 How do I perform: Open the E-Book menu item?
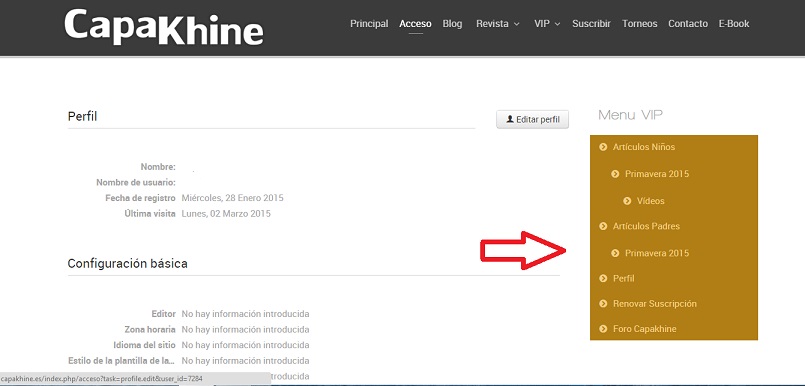(734, 24)
